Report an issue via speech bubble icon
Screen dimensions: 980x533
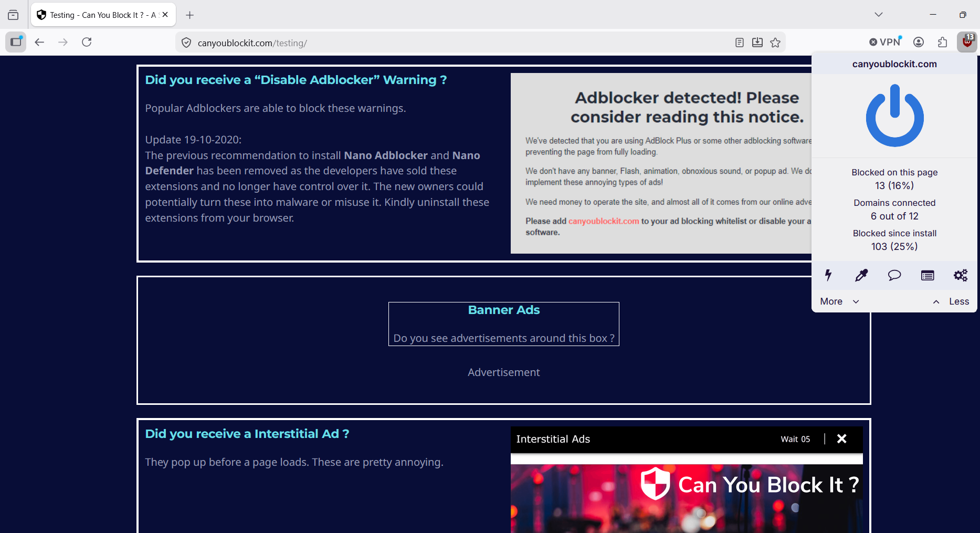click(894, 275)
